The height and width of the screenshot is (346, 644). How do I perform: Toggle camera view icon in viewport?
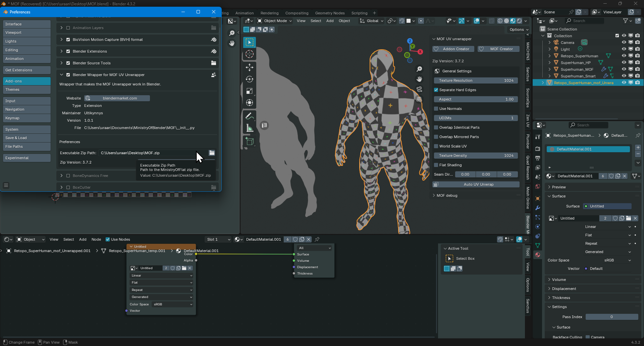coord(419,89)
